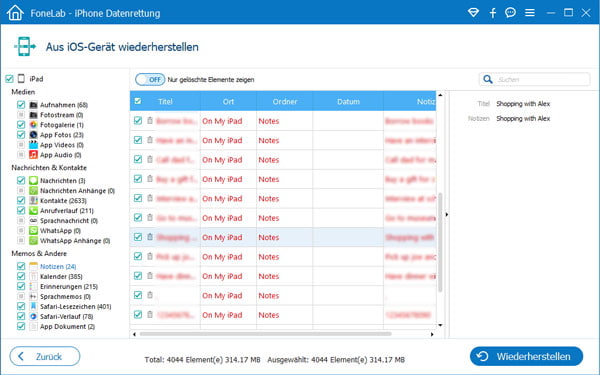
Task: Click the Wiederherstellen button
Action: tap(526, 356)
